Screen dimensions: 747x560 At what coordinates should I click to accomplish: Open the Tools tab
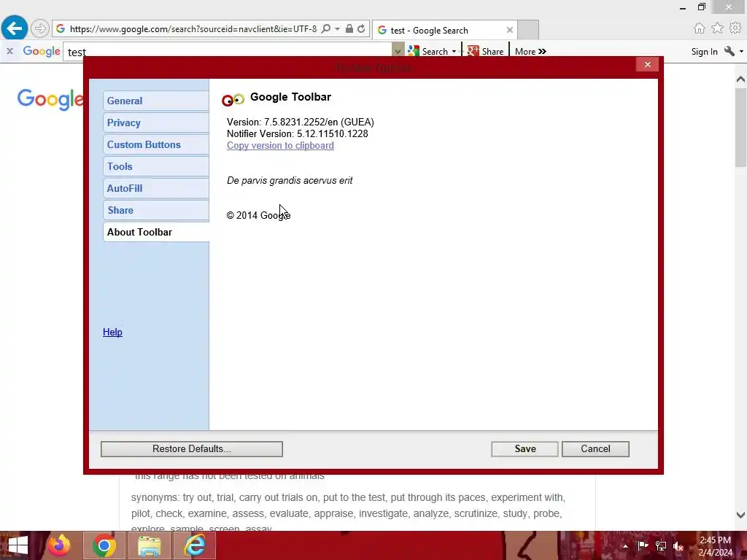click(x=156, y=167)
